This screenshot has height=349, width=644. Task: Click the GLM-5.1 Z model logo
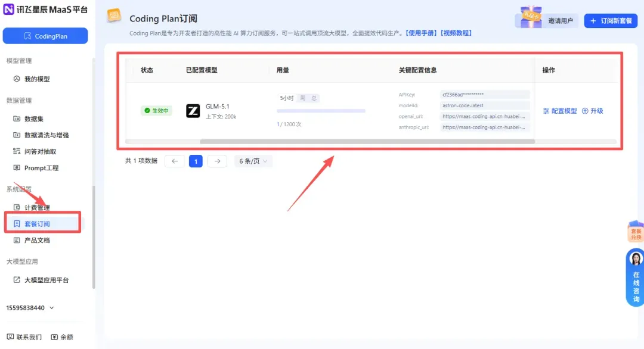click(x=193, y=111)
